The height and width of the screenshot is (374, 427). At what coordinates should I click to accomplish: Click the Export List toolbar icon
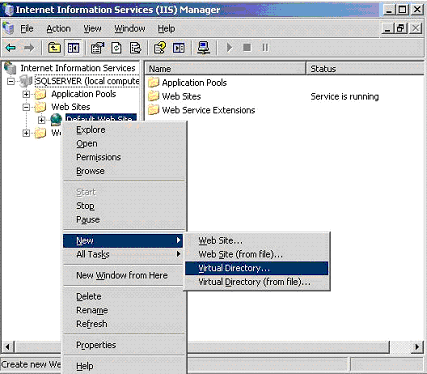(x=135, y=48)
